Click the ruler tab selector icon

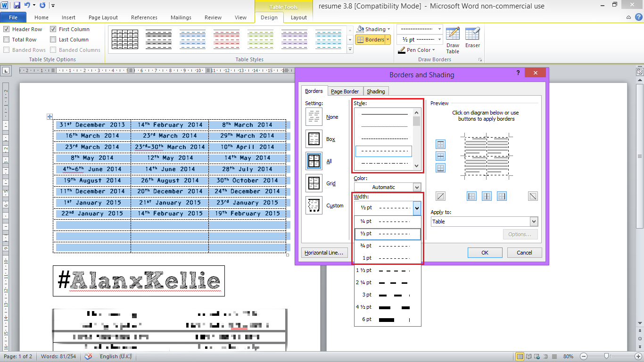pos(6,71)
